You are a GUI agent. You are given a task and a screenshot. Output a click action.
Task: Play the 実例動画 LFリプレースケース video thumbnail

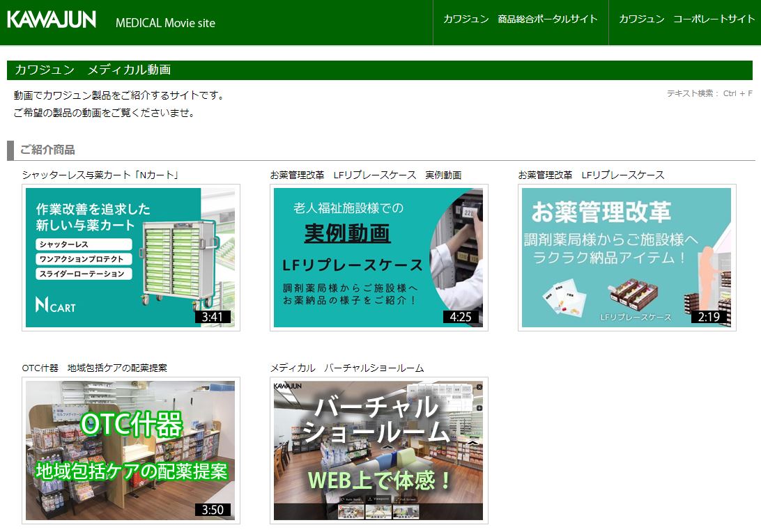pos(378,258)
